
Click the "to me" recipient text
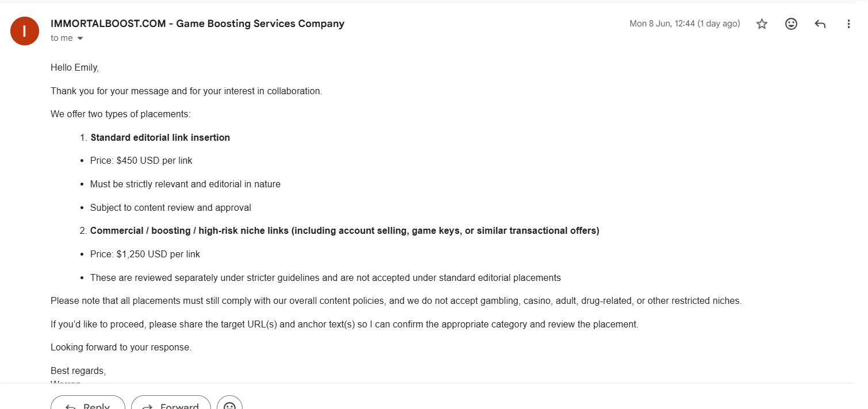coord(62,38)
